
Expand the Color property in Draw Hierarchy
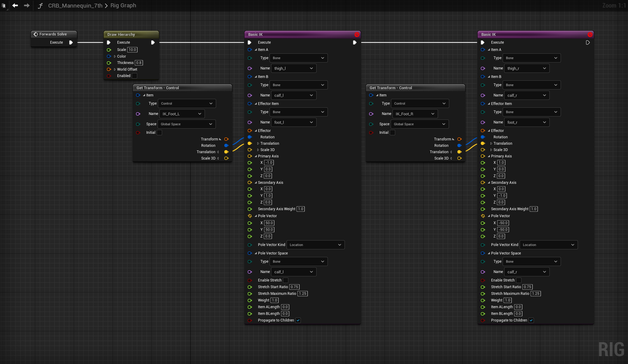coord(115,56)
